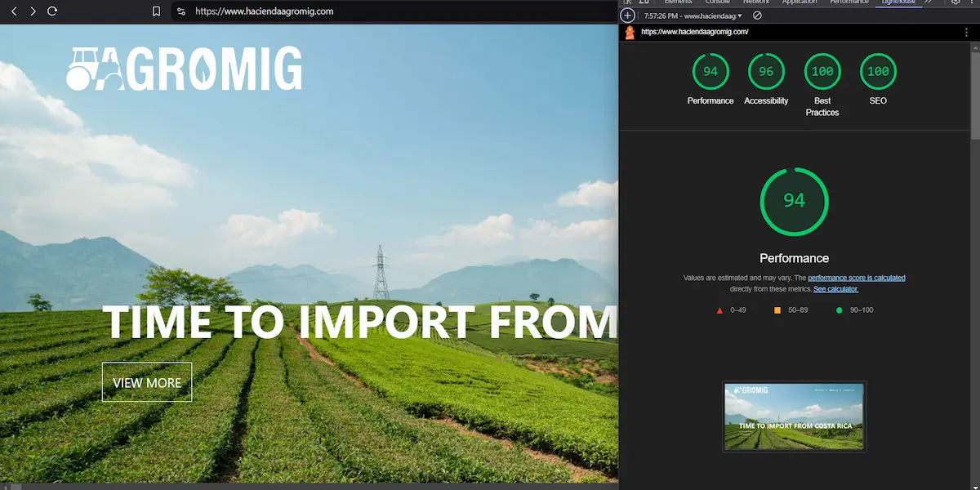Clear all Lighthouse reports
Viewport: 980px width, 490px height.
pos(757,16)
